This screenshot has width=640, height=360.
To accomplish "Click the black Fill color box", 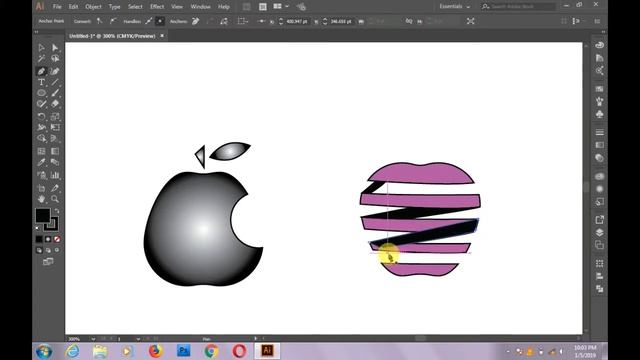I will [x=42, y=215].
